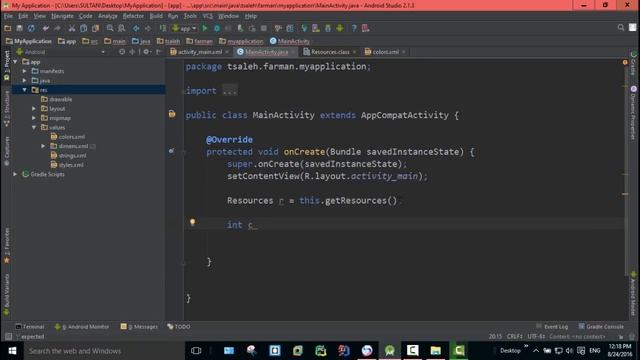Image resolution: width=640 pixels, height=360 pixels.
Task: Click the myapplication breadcrumb
Action: click(x=245, y=41)
